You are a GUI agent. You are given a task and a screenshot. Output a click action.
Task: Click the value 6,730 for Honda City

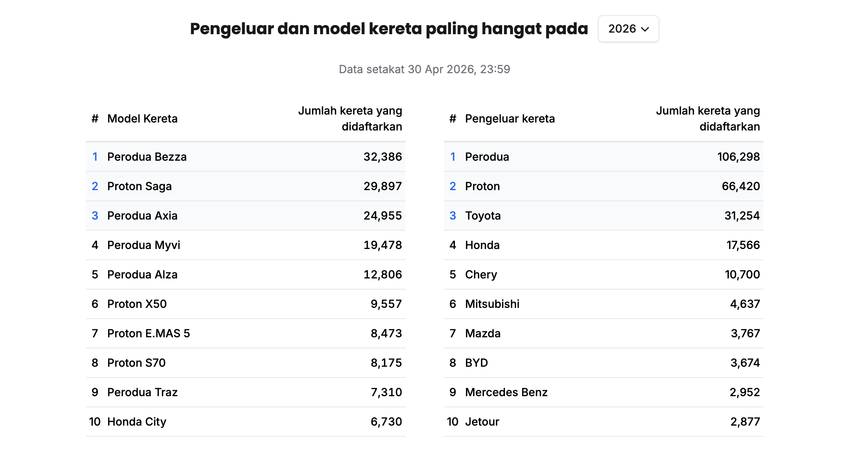(x=386, y=422)
